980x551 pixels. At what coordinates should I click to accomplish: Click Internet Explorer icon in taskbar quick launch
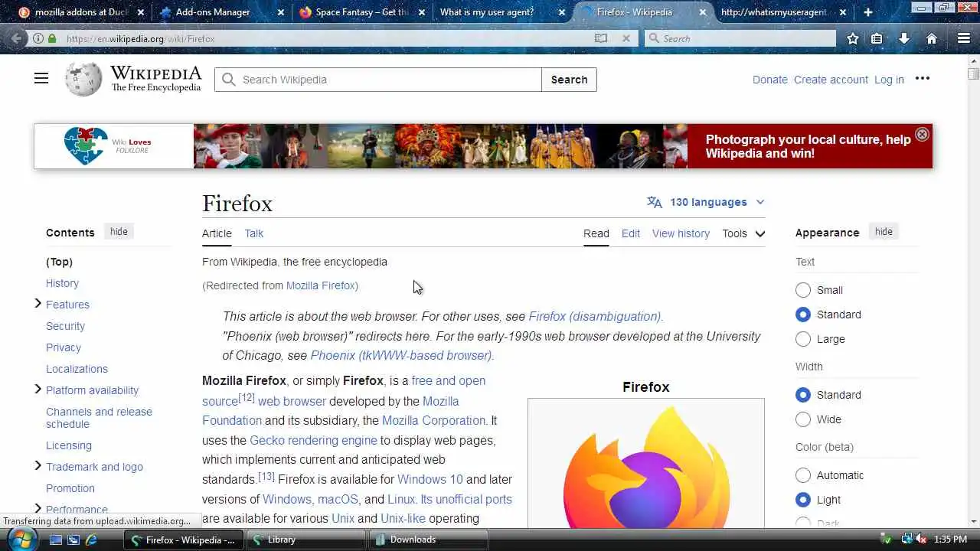tap(91, 540)
